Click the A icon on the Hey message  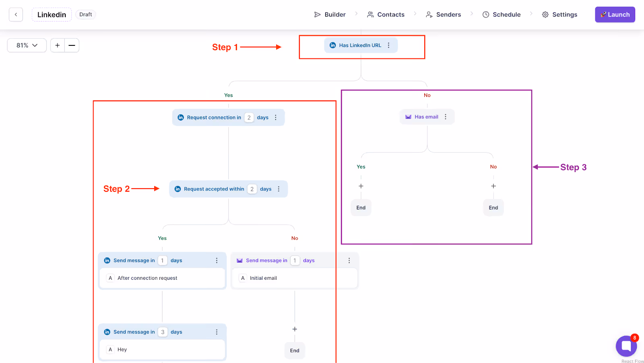110,349
